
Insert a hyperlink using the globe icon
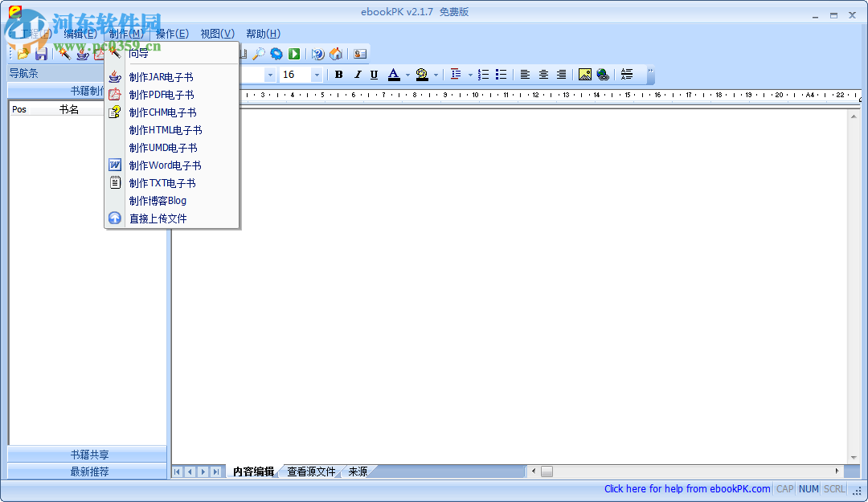click(x=602, y=74)
